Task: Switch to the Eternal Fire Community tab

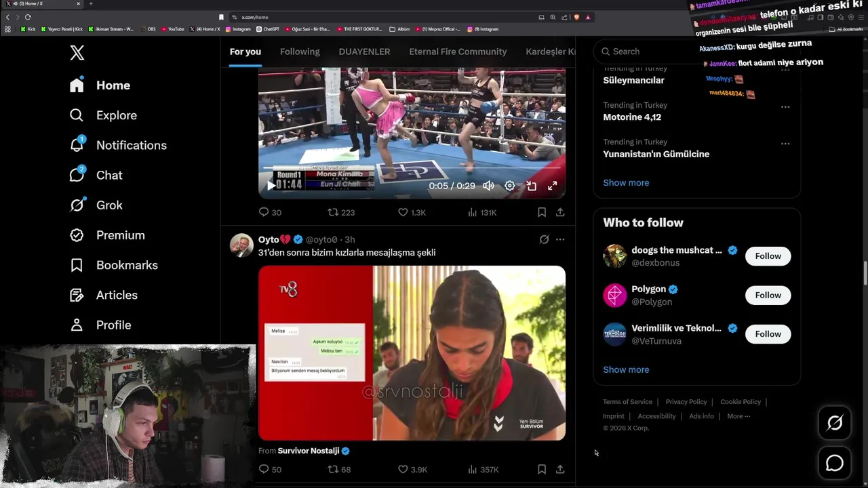Action: click(x=458, y=52)
